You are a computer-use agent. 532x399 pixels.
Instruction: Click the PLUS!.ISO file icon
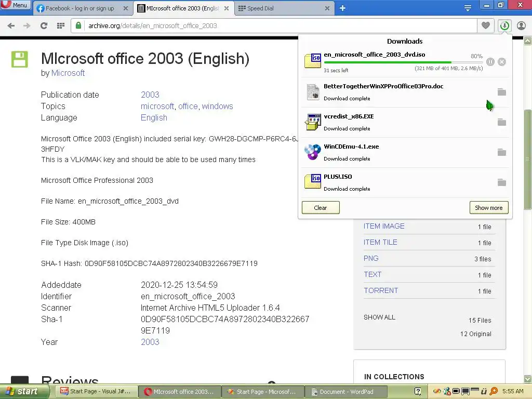coord(312,181)
